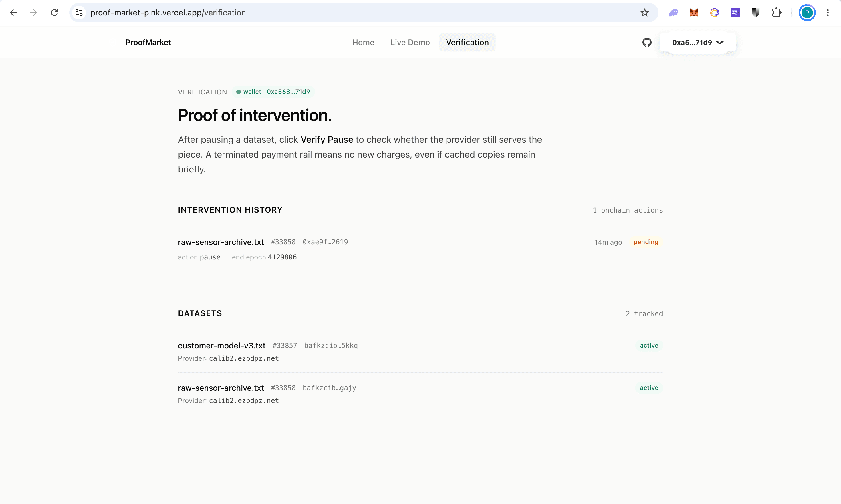Click the 1 onchain actions count

click(628, 210)
